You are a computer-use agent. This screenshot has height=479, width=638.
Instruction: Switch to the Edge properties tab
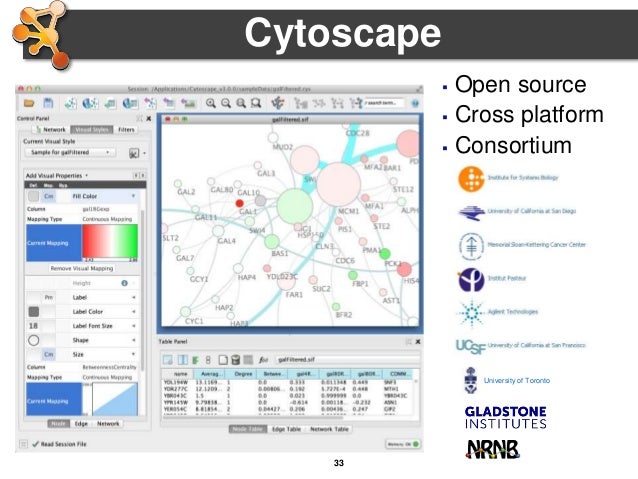tap(81, 424)
